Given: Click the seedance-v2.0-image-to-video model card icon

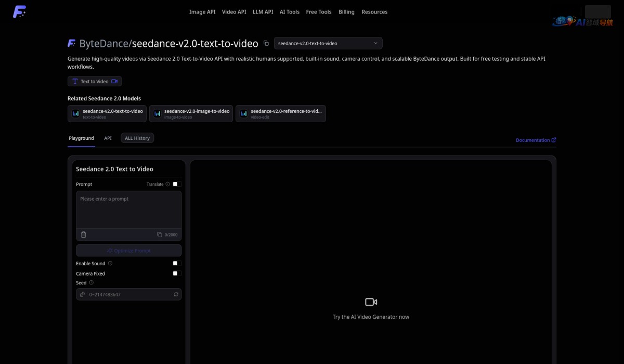Looking at the screenshot, I should (x=157, y=113).
